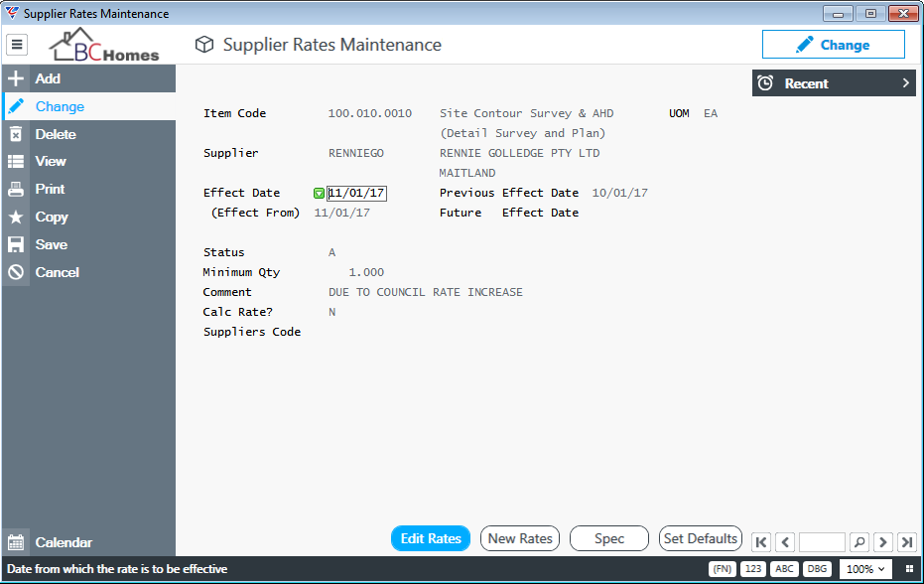Click the Set Defaults button

coord(700,538)
